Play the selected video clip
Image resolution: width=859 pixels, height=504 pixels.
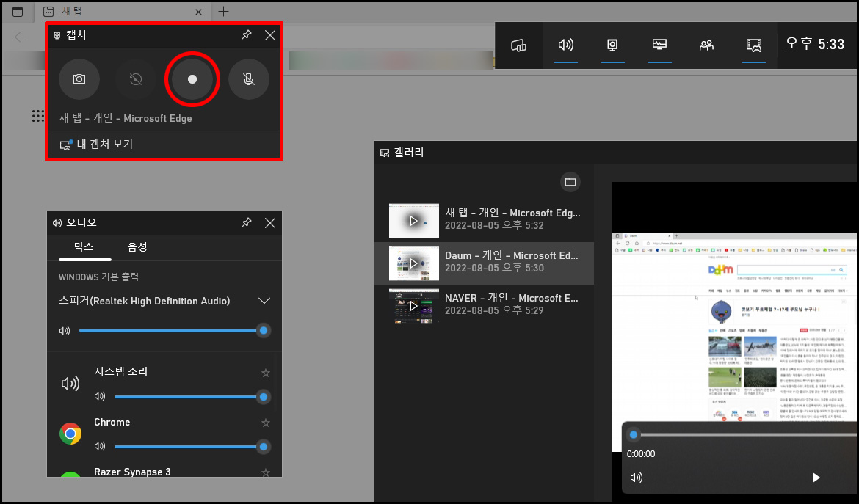pyautogui.click(x=816, y=478)
